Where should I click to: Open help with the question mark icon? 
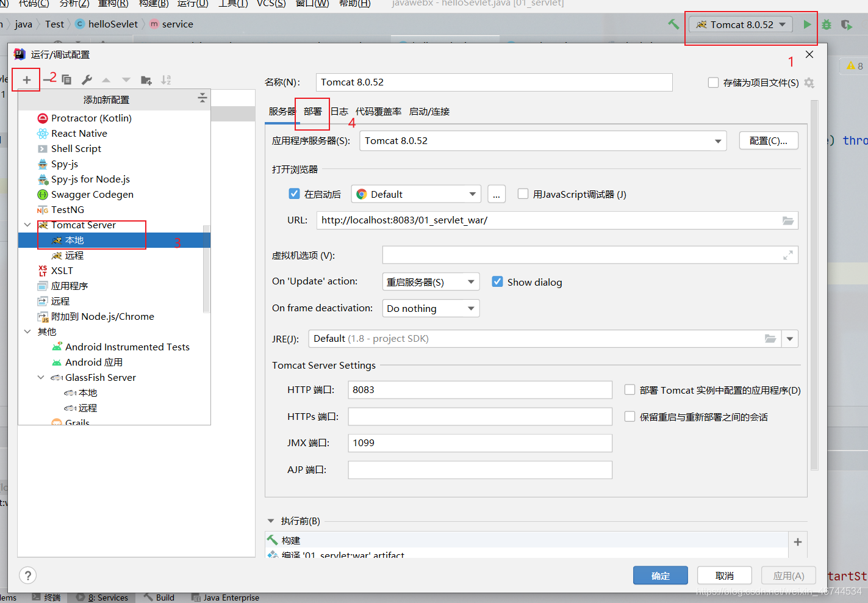(28, 575)
